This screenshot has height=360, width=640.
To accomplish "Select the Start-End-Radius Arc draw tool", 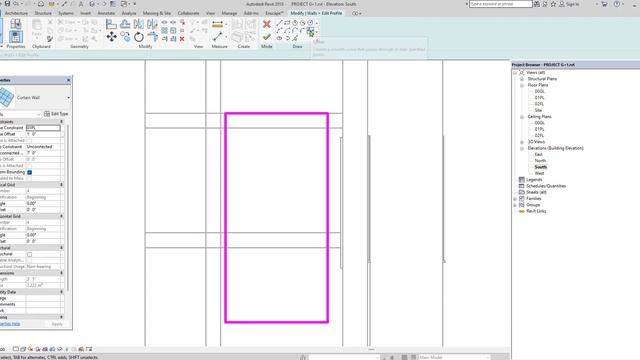I will click(279, 31).
